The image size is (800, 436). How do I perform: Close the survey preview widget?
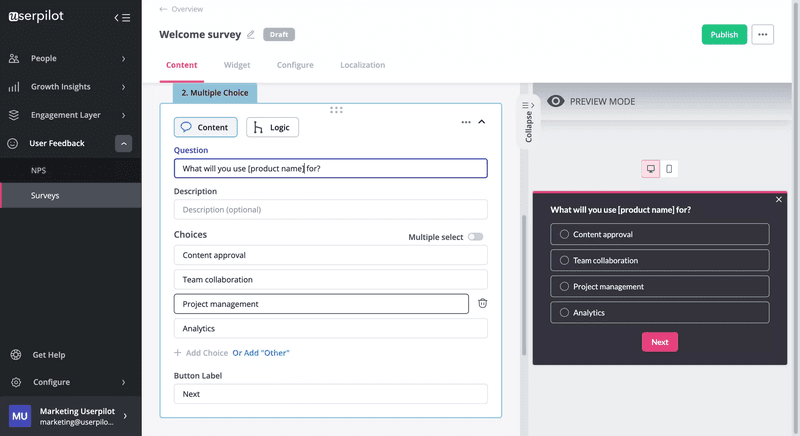[x=779, y=200]
